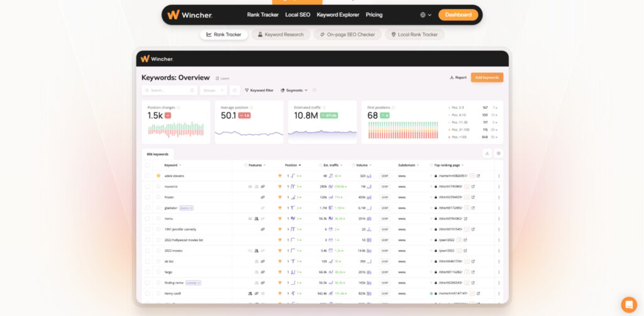Click the position trend chart for maverick
Image resolution: width=644 pixels, height=316 pixels.
(293, 187)
